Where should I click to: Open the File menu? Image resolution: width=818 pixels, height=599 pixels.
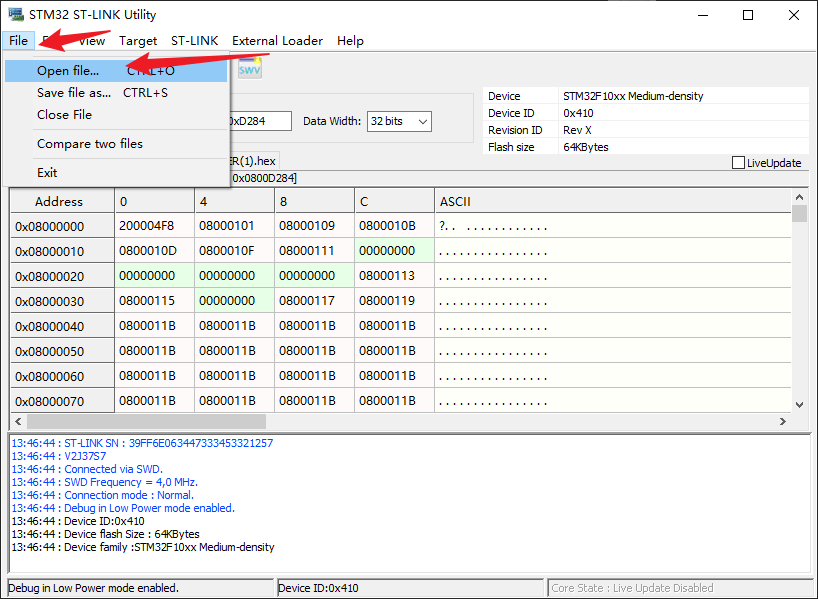click(18, 40)
